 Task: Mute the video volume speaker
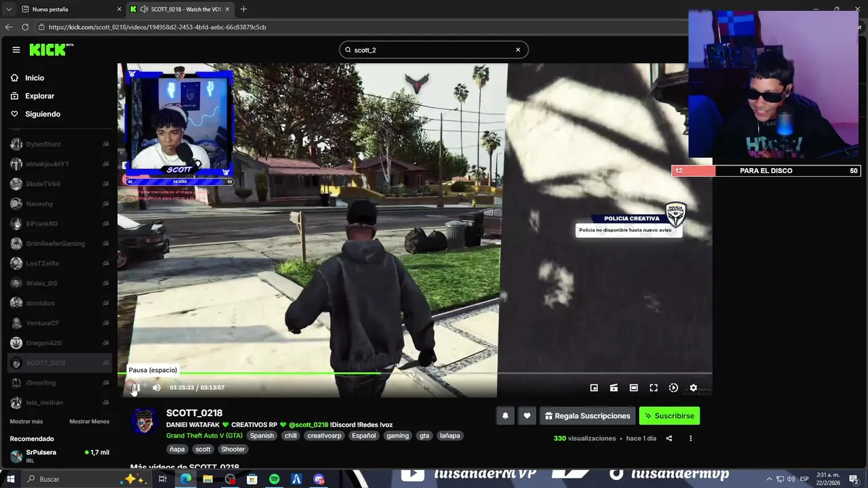click(x=157, y=388)
